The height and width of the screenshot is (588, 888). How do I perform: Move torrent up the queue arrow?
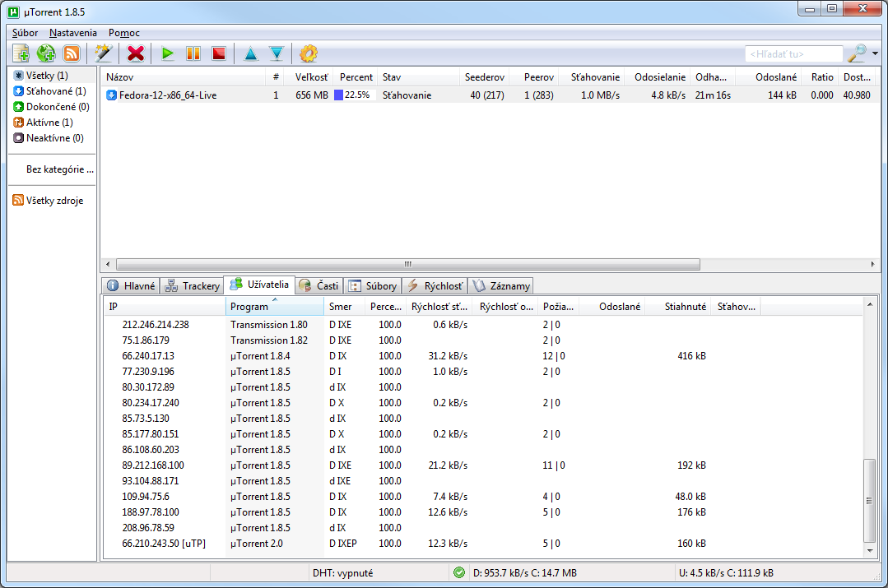point(250,53)
